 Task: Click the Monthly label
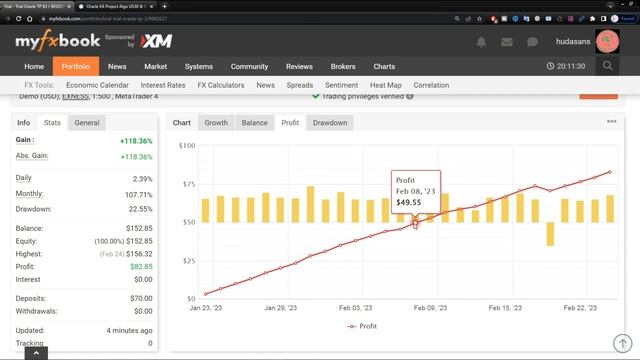(29, 193)
